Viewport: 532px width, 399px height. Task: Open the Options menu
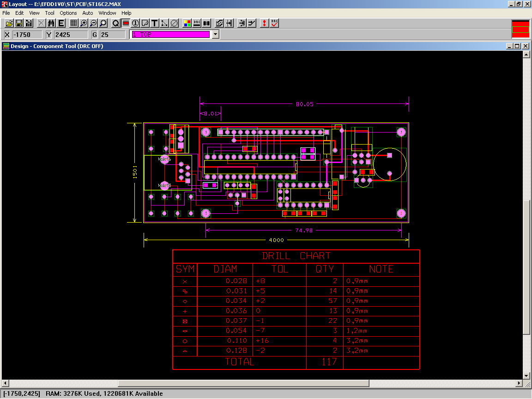tap(68, 13)
